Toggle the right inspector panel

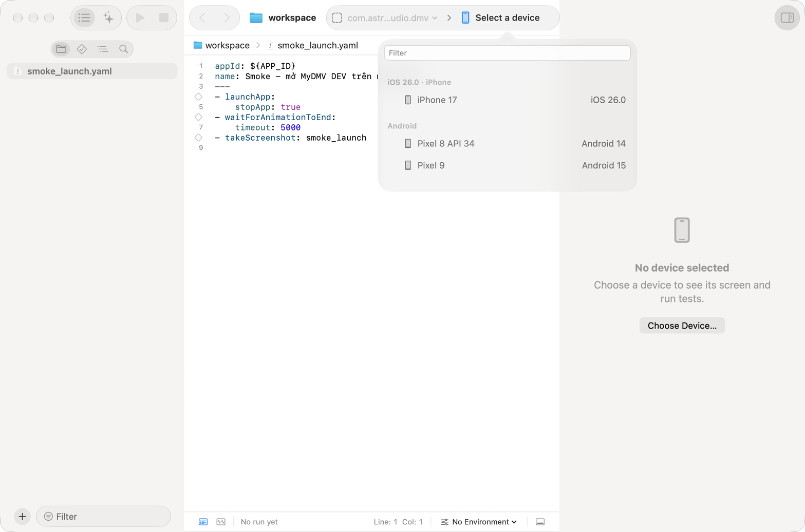click(787, 18)
